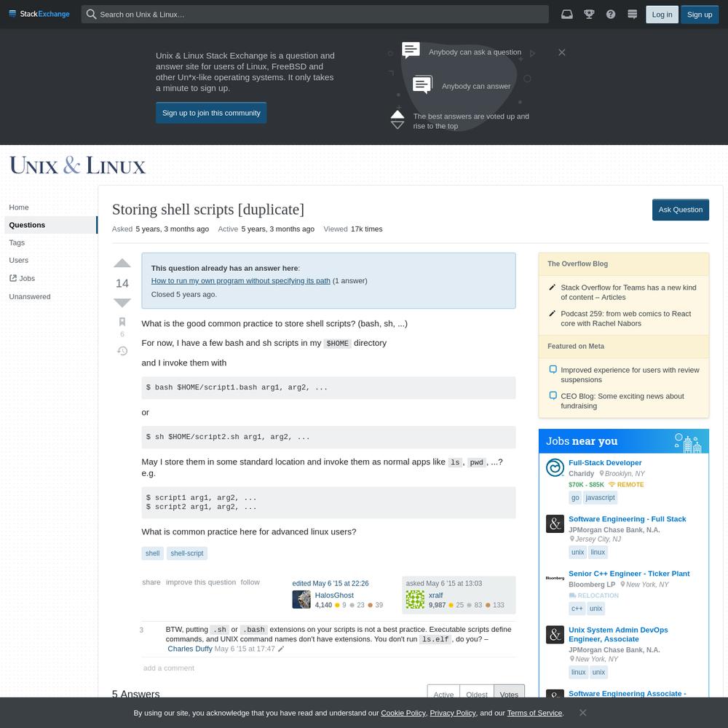Image resolution: width=728 pixels, height=728 pixels.
Task: Open xralf's avatar
Action: 415,599
